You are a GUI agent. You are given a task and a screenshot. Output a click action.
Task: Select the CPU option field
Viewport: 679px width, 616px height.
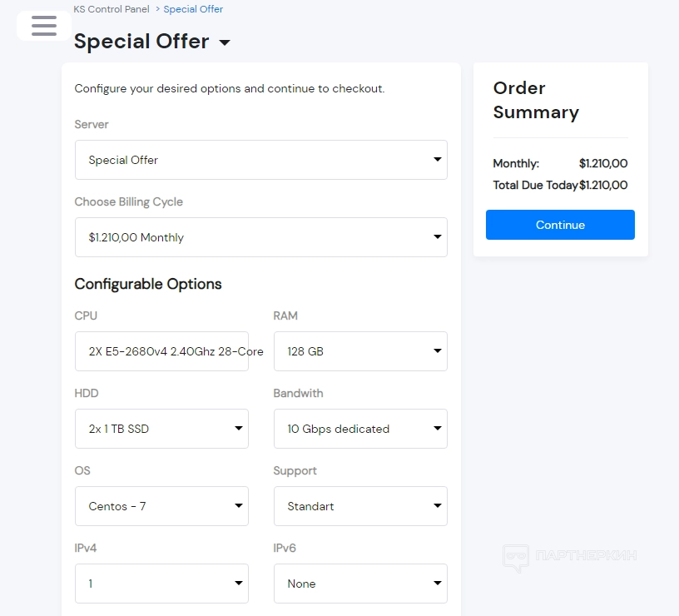point(161,351)
